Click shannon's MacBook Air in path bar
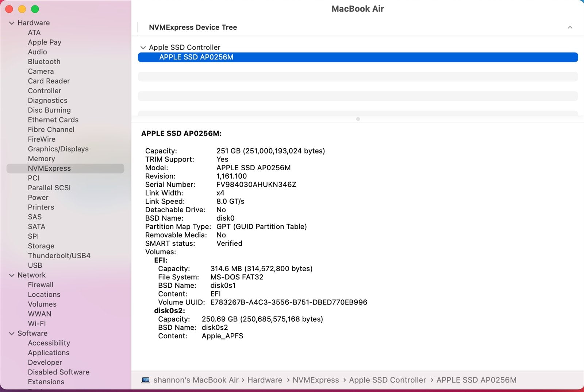The width and height of the screenshot is (584, 392). coord(196,380)
